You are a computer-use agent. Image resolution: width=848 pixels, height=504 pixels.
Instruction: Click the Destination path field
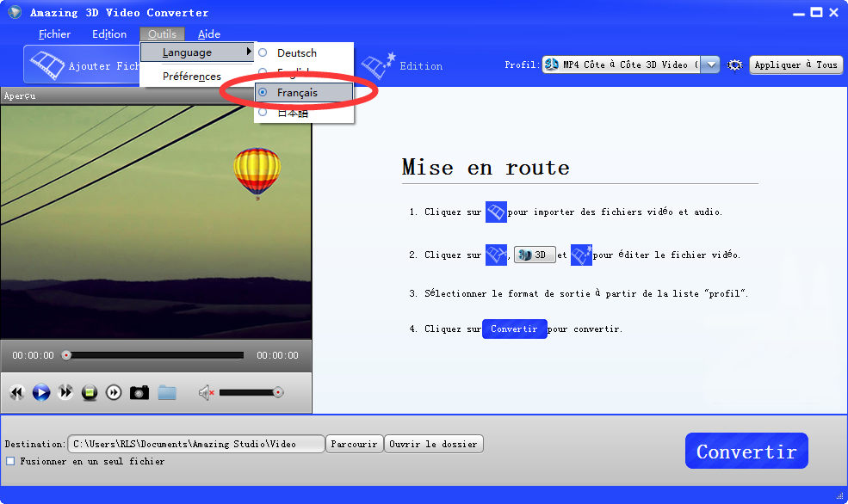[195, 444]
